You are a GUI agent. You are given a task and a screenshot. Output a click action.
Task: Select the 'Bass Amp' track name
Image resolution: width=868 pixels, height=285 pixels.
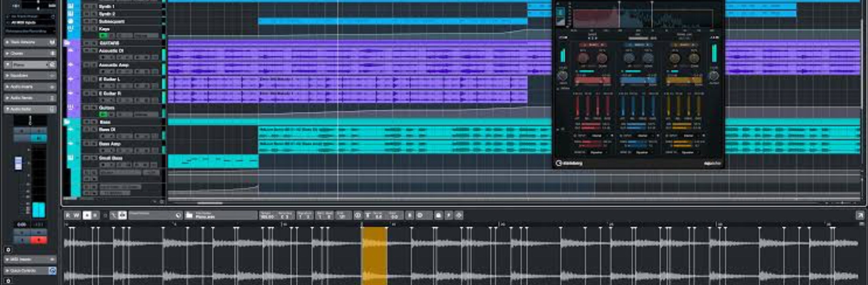[110, 144]
